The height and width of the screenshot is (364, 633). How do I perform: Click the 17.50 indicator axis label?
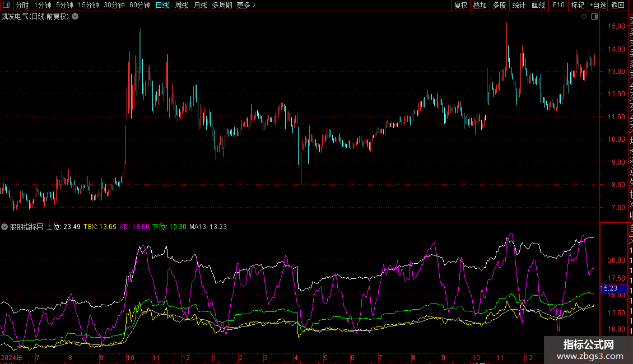[616, 278]
